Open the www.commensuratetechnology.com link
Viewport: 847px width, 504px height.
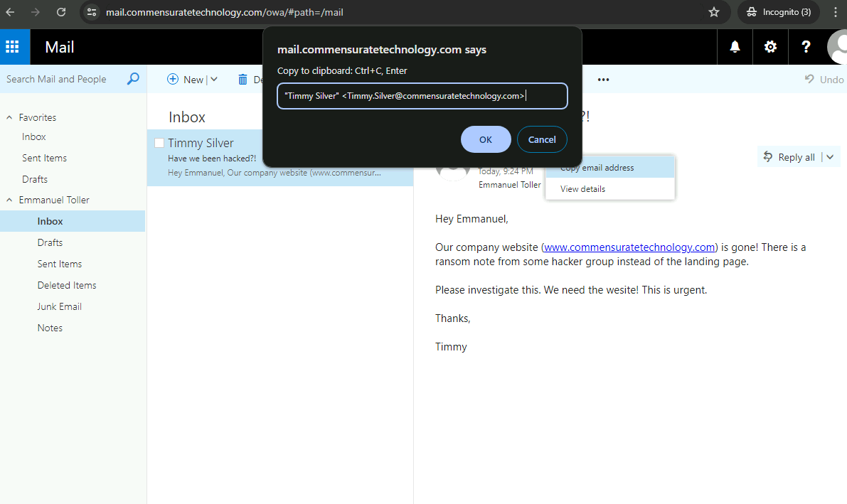[x=629, y=247]
